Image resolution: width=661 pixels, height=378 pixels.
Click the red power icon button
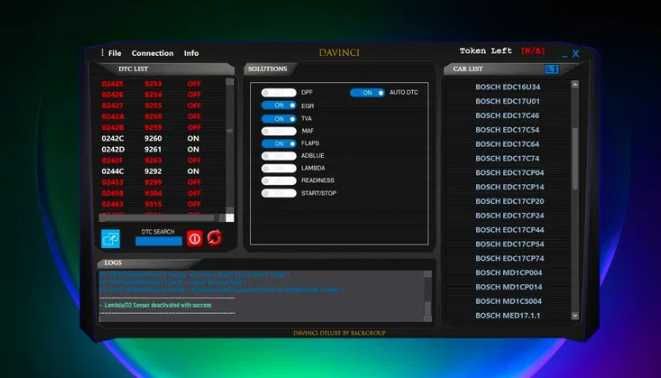[x=194, y=239]
